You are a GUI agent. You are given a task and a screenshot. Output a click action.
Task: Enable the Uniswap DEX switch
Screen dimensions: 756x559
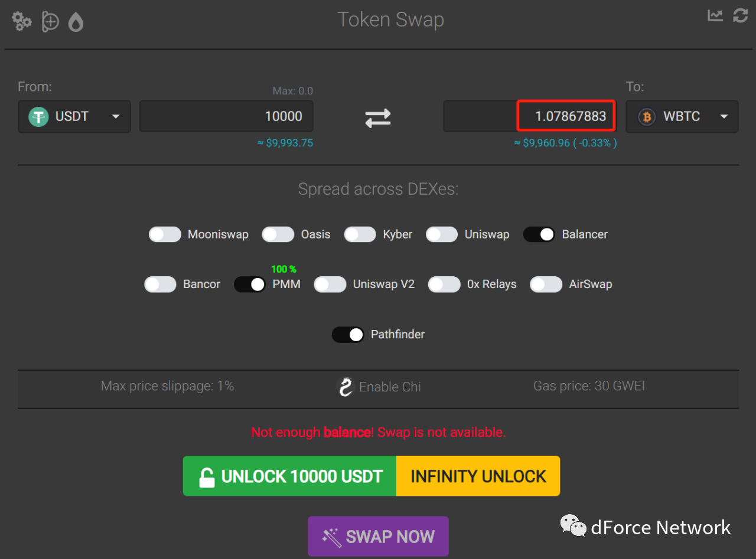(442, 234)
